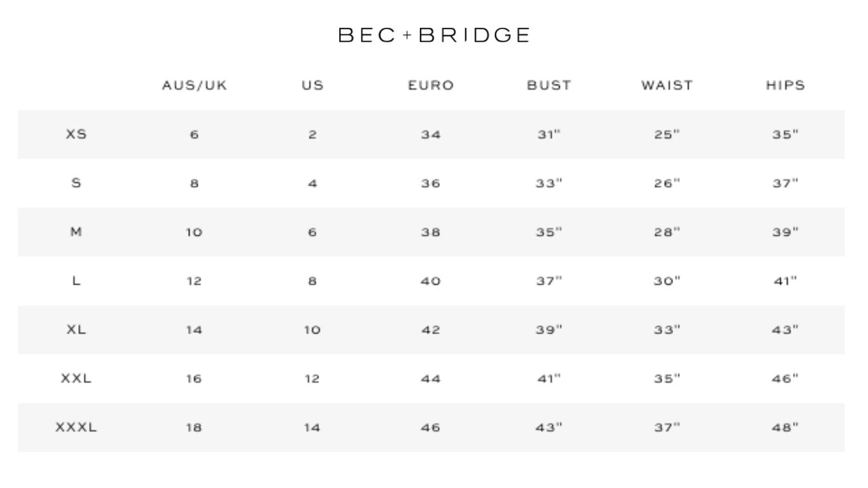Select the XXXL size row label
The image size is (868, 488).
(76, 428)
